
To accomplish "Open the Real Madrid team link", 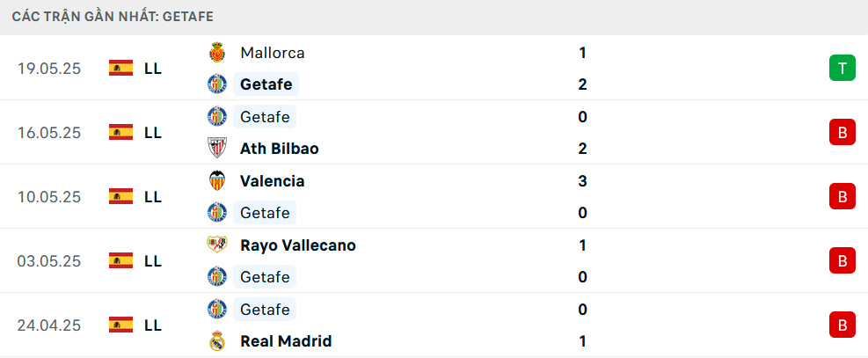I will [x=286, y=341].
